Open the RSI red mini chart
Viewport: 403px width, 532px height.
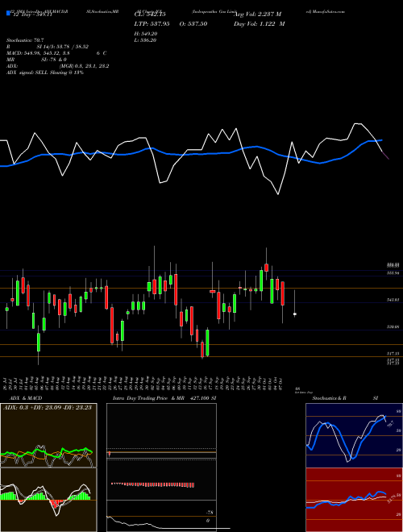click(354, 500)
